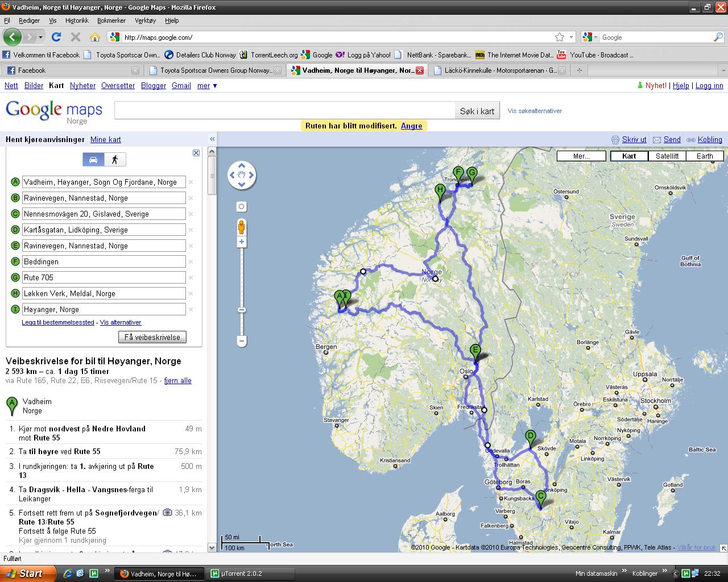
Task: Click the zoom out minus button
Action: 242,341
